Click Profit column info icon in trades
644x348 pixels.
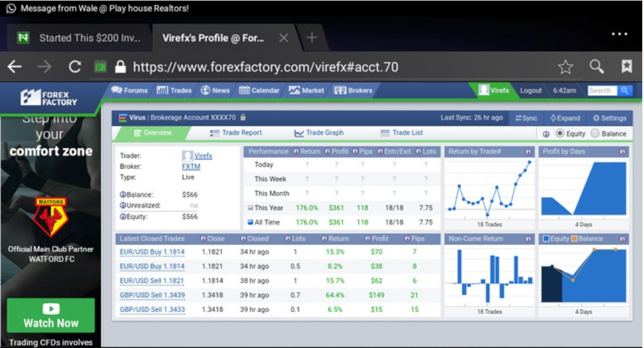pos(368,239)
